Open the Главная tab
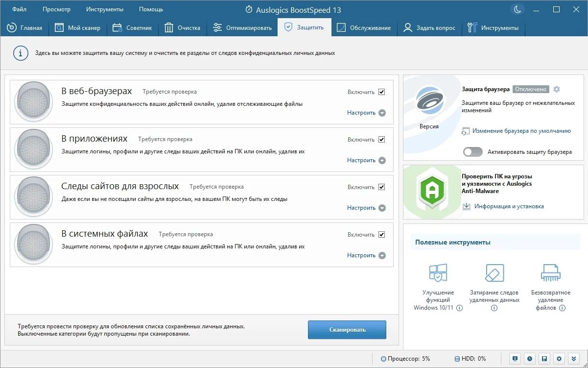Viewport: 588px width, 368px height. (24, 28)
